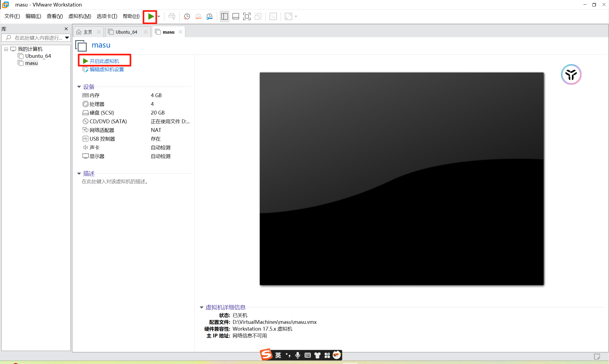609x364 pixels.
Task: Click the VM preview screen thumbnail
Action: pyautogui.click(x=401, y=178)
